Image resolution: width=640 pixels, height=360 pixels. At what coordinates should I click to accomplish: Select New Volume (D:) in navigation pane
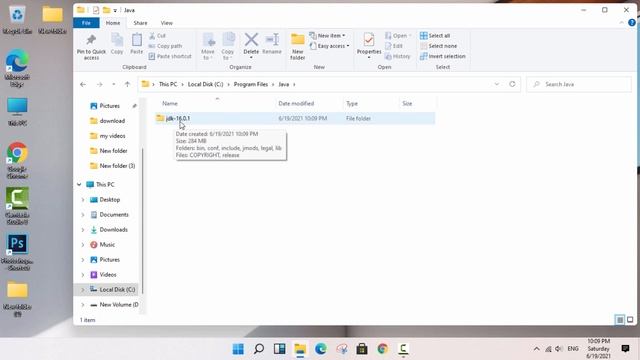coord(118,304)
